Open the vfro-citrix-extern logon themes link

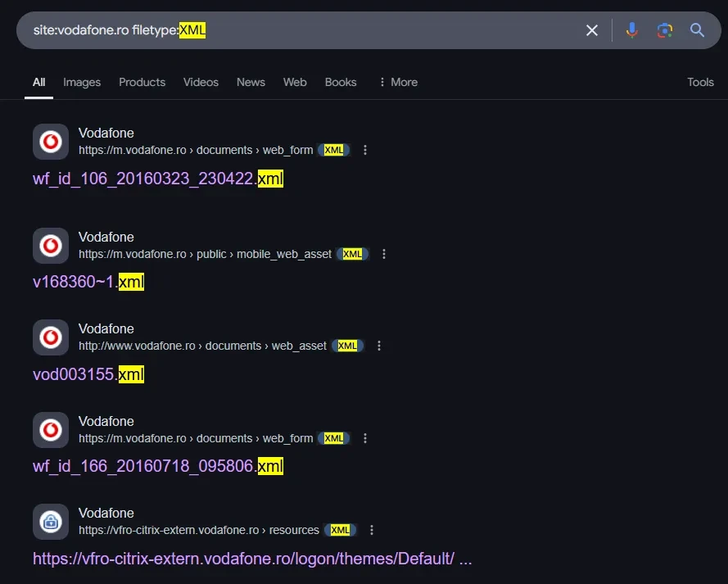252,559
